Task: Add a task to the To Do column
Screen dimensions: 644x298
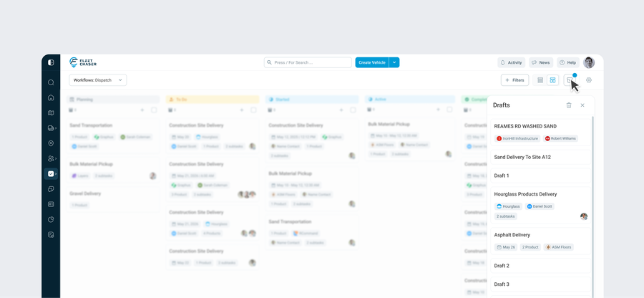Action: pos(242,110)
